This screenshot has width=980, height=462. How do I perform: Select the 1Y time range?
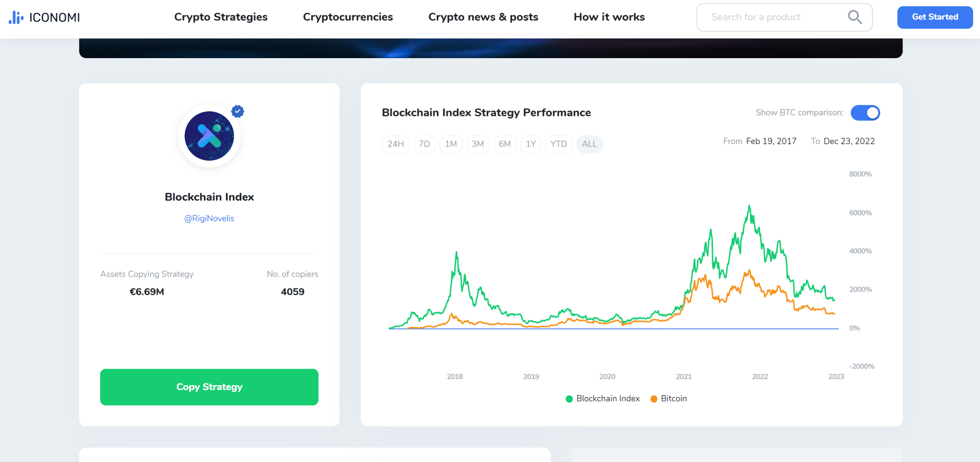coord(531,144)
